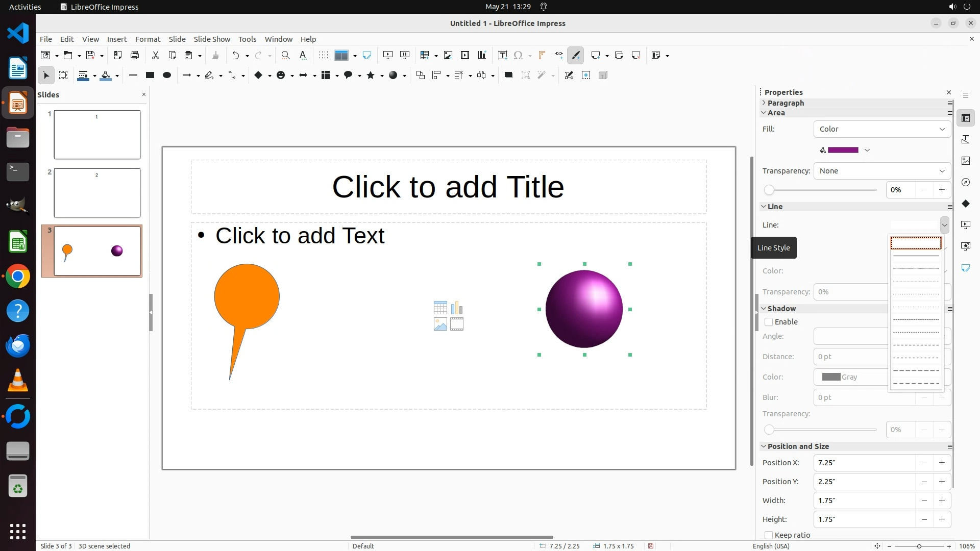Click the Insert Chart toolbar icon

tap(481, 55)
